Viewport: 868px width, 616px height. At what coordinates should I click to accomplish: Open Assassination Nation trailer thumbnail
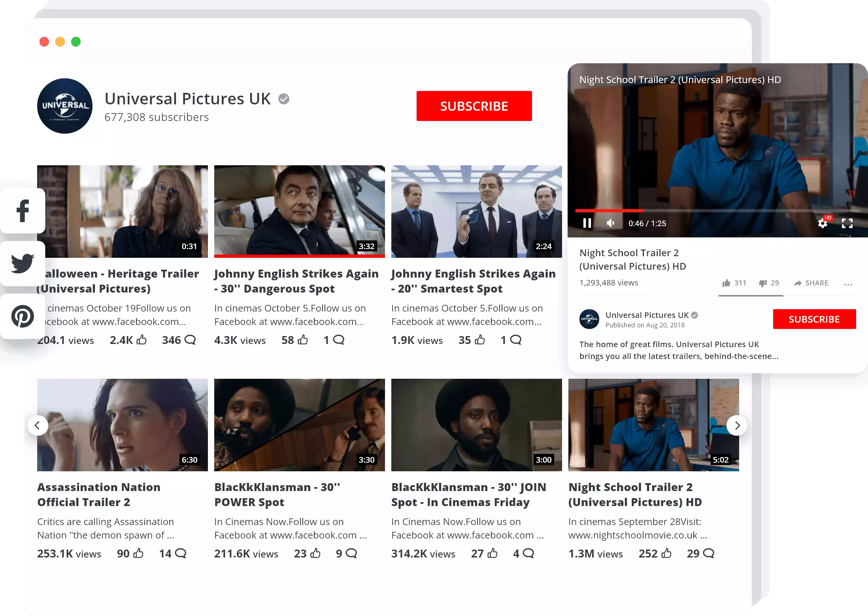[123, 425]
